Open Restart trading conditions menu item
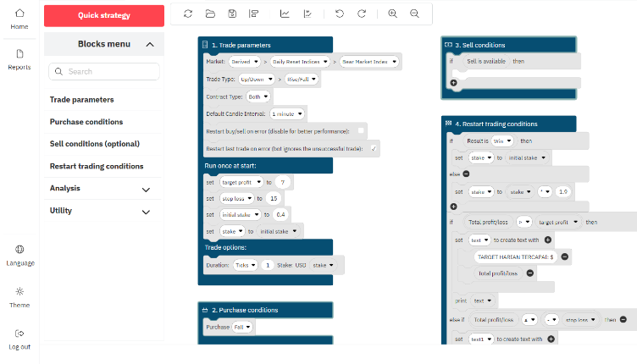 [97, 166]
